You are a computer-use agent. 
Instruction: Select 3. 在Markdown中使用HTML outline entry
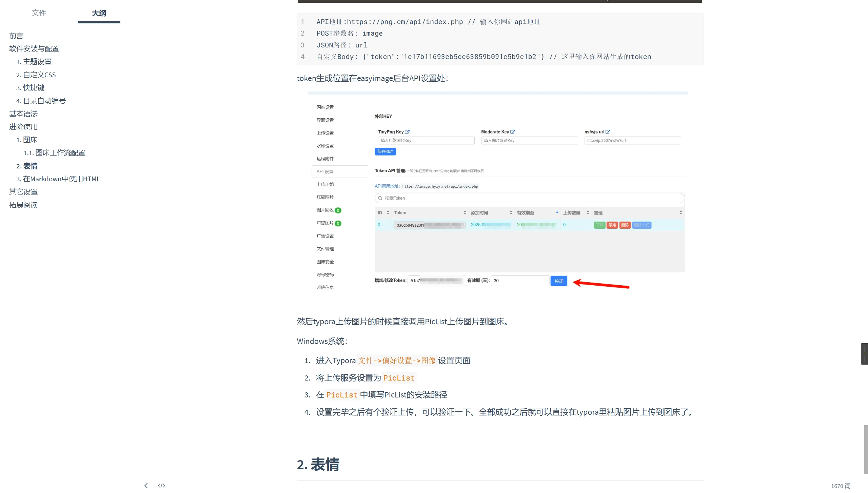coord(58,179)
